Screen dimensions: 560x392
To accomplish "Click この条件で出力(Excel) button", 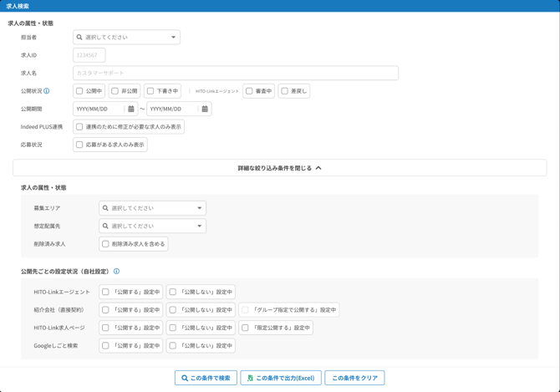I will [281, 378].
